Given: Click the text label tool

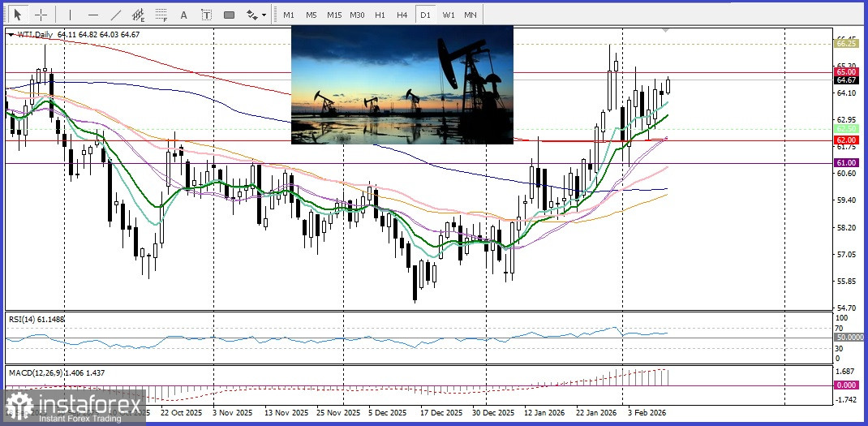Looking at the screenshot, I should (x=207, y=15).
